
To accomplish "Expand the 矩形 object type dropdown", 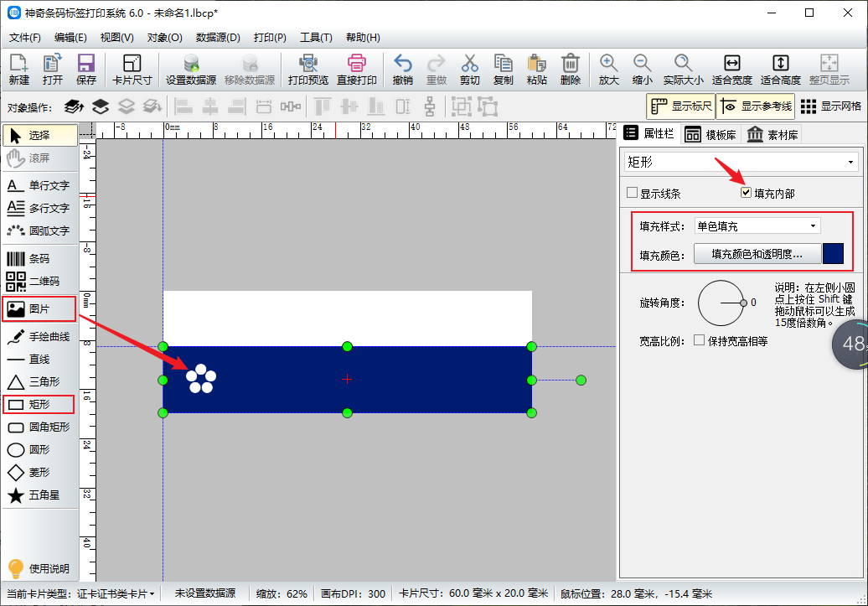I will click(x=742, y=162).
